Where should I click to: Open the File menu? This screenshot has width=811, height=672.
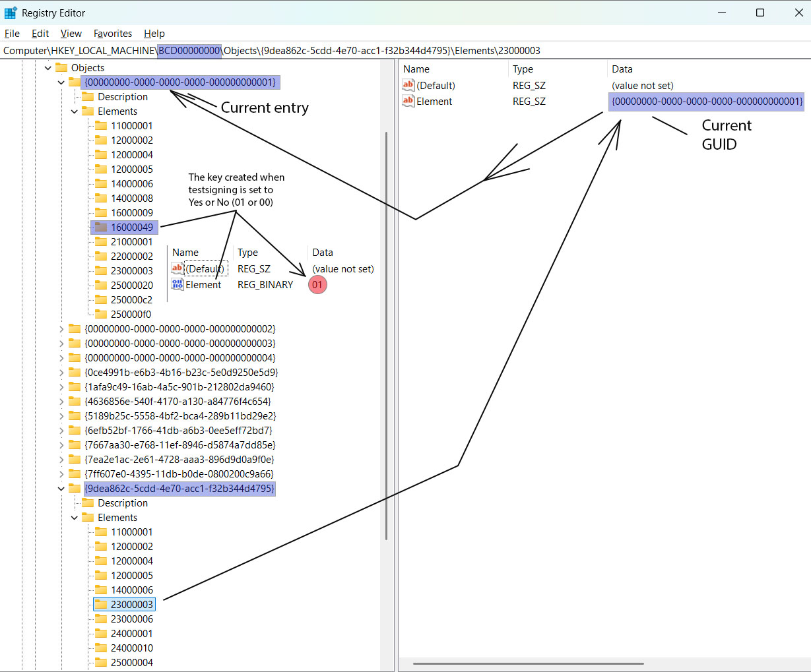coord(12,34)
